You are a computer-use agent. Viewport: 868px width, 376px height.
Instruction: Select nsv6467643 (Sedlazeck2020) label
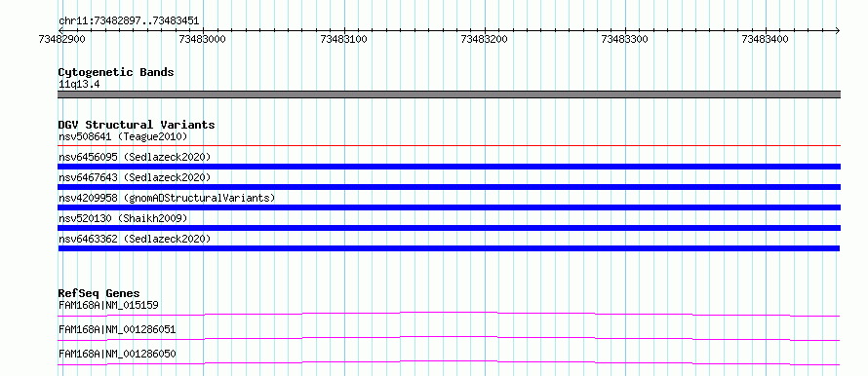135,177
